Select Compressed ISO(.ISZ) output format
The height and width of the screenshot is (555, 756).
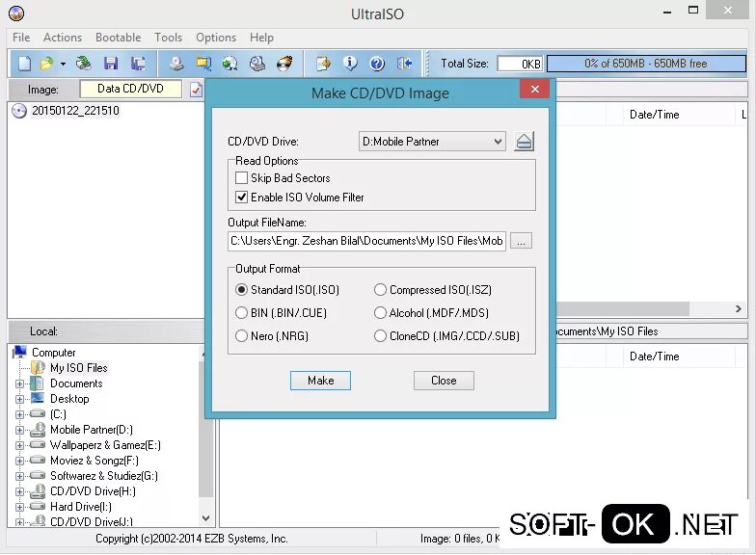point(380,289)
